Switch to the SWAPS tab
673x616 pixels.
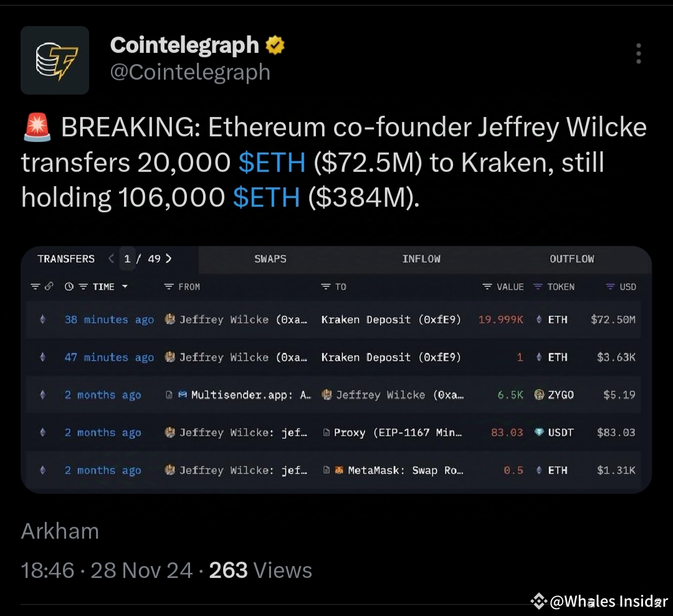[270, 259]
